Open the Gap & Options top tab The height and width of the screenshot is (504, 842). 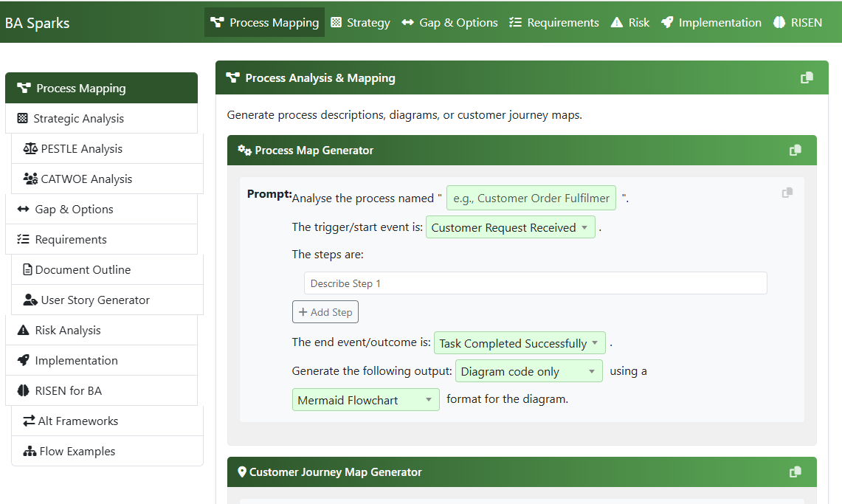pyautogui.click(x=449, y=23)
